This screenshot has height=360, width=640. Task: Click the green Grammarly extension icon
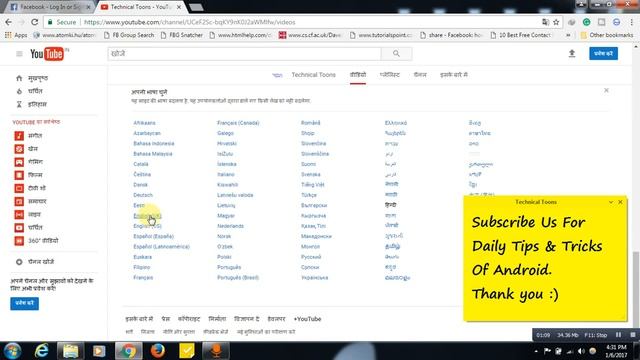click(x=587, y=22)
